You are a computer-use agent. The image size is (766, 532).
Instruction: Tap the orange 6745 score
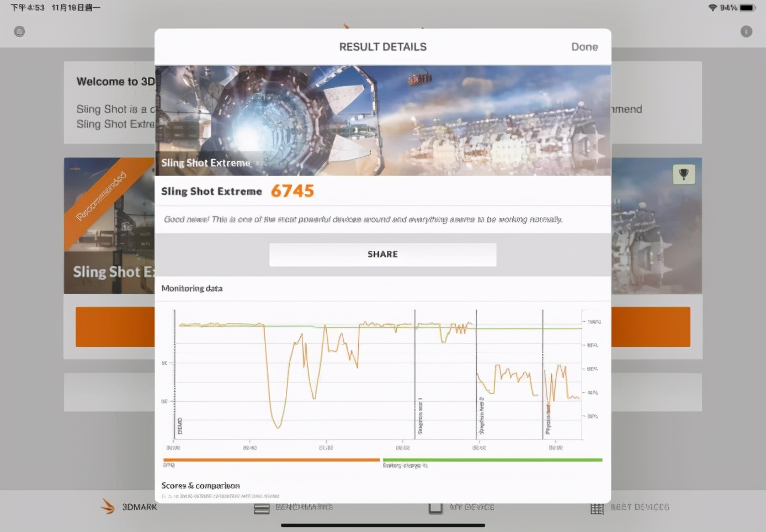pyautogui.click(x=292, y=191)
